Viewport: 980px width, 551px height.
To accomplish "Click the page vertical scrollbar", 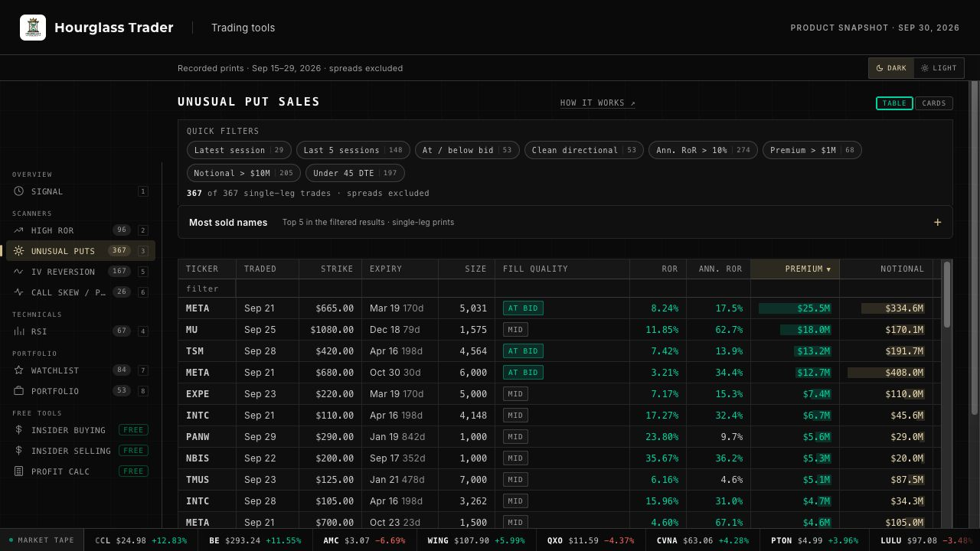I will point(975,249).
